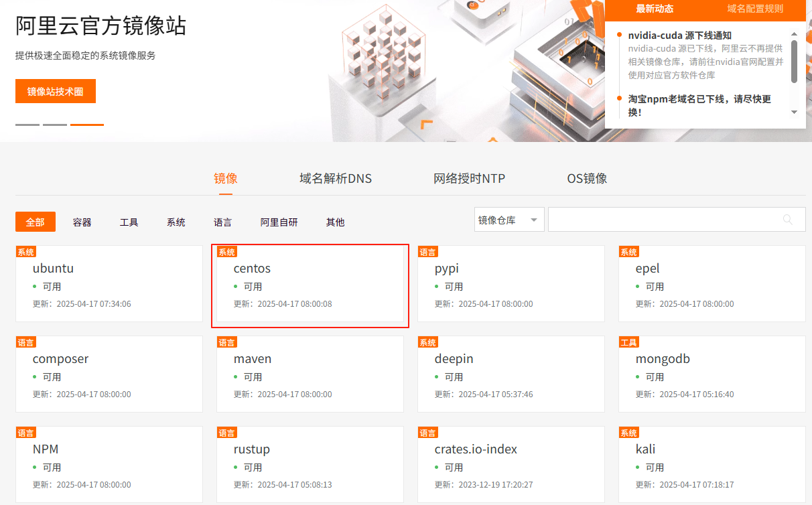Open the 网络授时NTP tab
This screenshot has width=812, height=505.
(x=470, y=179)
